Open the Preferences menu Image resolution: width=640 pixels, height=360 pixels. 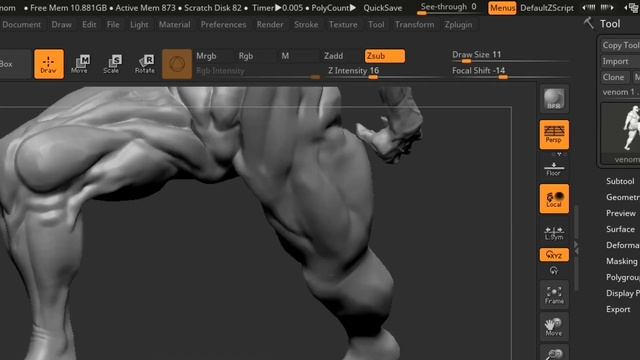coord(223,24)
